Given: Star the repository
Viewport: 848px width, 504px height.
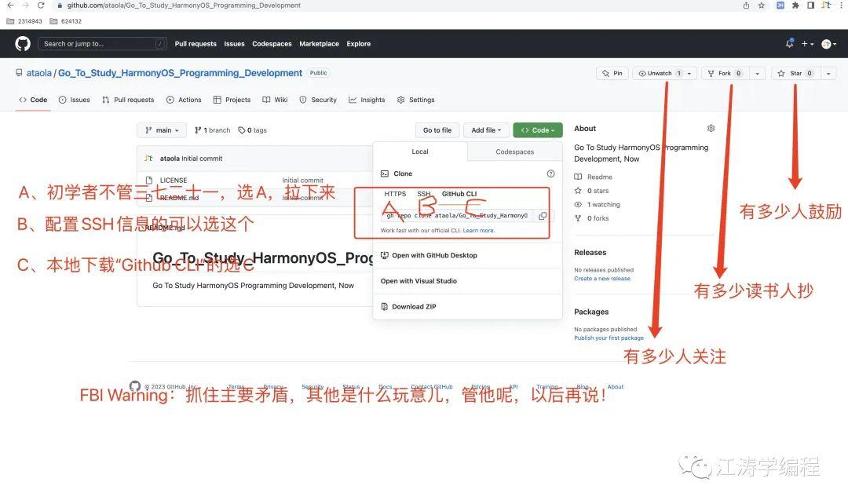Looking at the screenshot, I should click(795, 74).
